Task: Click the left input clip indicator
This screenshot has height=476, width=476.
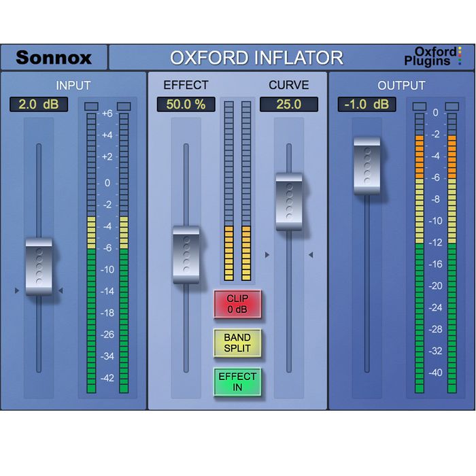Action: pos(91,105)
